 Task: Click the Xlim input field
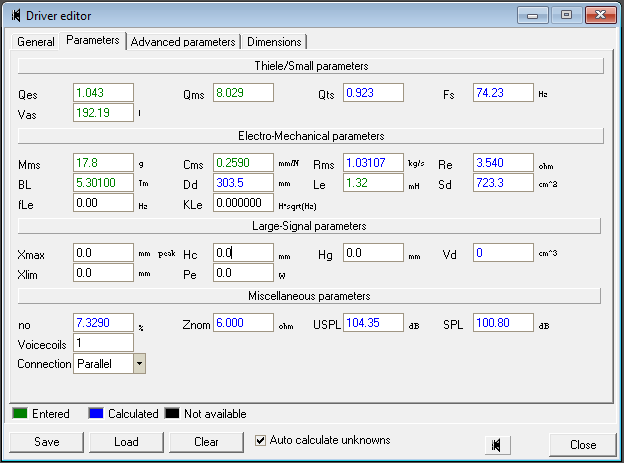coord(103,273)
